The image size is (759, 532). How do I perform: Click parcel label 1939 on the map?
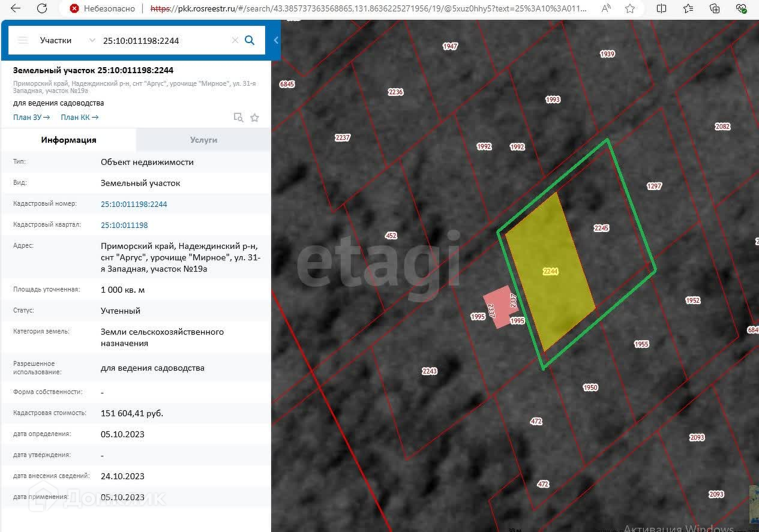[607, 54]
